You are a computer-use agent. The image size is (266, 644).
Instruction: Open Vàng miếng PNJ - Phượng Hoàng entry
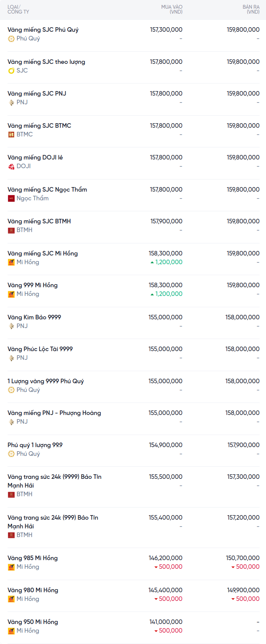[x=54, y=413]
